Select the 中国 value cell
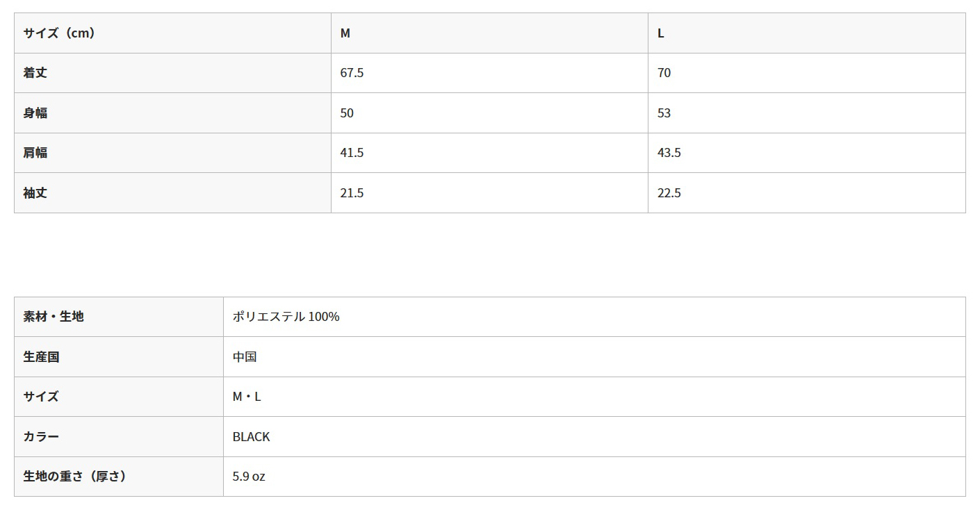Screen dimensions: 980x512 pos(594,356)
